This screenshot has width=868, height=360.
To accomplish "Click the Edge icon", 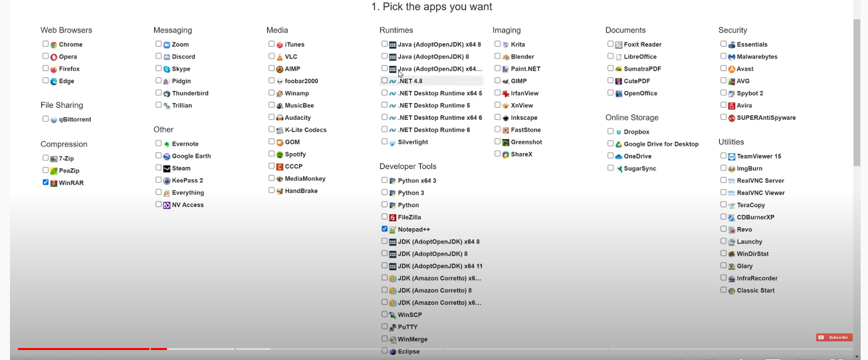I will [54, 81].
